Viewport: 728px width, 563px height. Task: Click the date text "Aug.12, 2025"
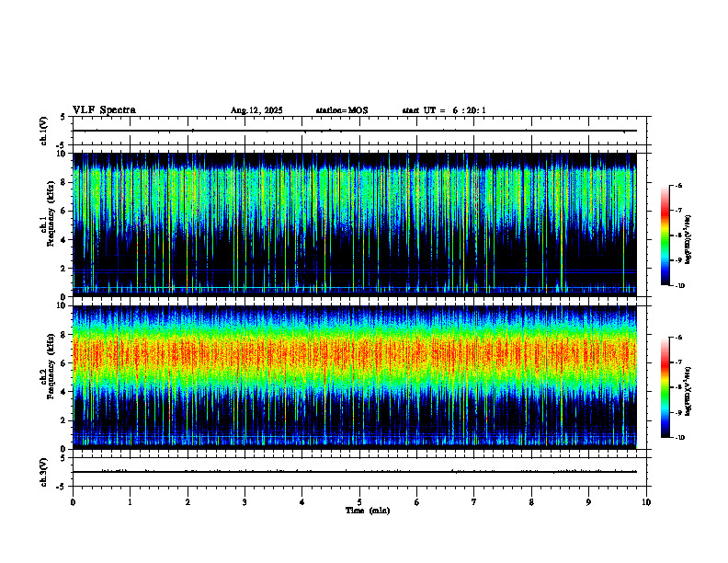click(x=256, y=110)
